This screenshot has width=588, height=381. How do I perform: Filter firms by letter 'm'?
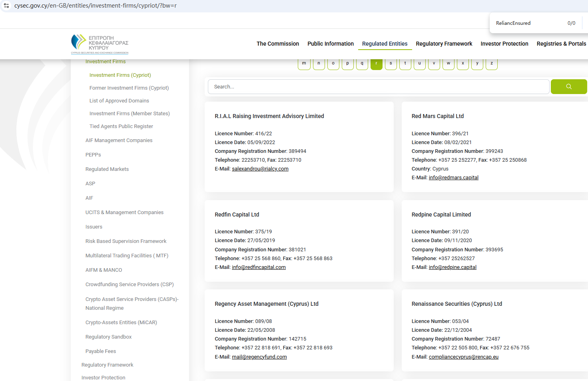point(304,64)
